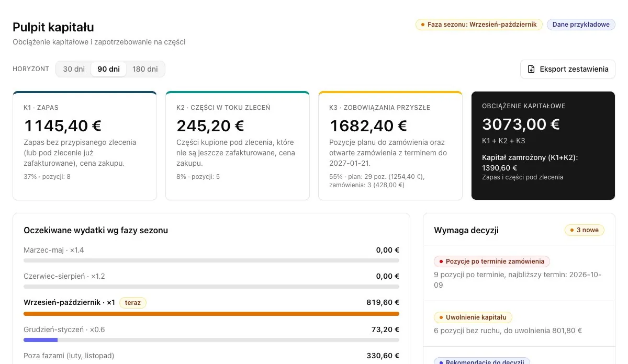Screen dimensions: 628x364
Task: Click the K2 · Części w toku zleceń heading
Action: (x=223, y=108)
